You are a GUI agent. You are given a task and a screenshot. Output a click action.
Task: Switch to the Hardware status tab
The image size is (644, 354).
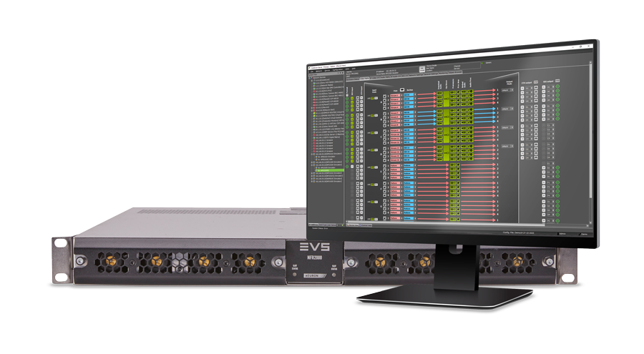pyautogui.click(x=352, y=79)
